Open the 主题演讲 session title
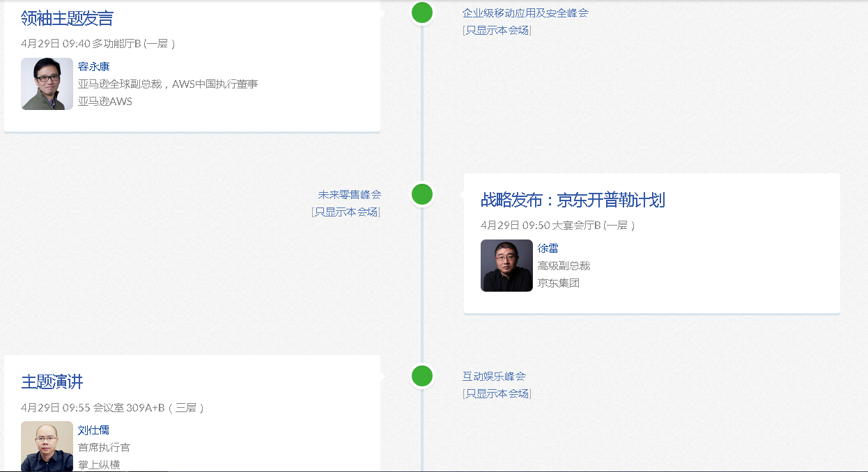The image size is (868, 472). coord(52,382)
